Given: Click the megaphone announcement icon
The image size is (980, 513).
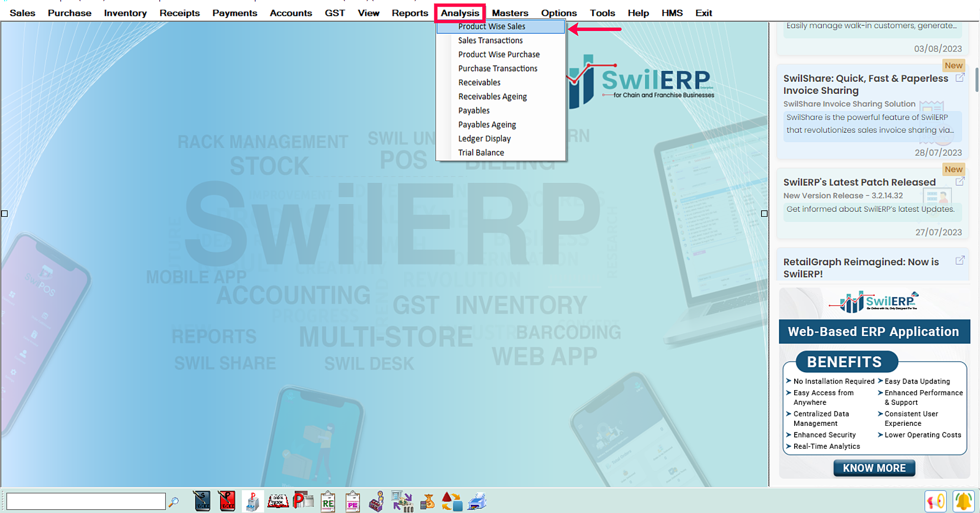Looking at the screenshot, I should pos(936,501).
